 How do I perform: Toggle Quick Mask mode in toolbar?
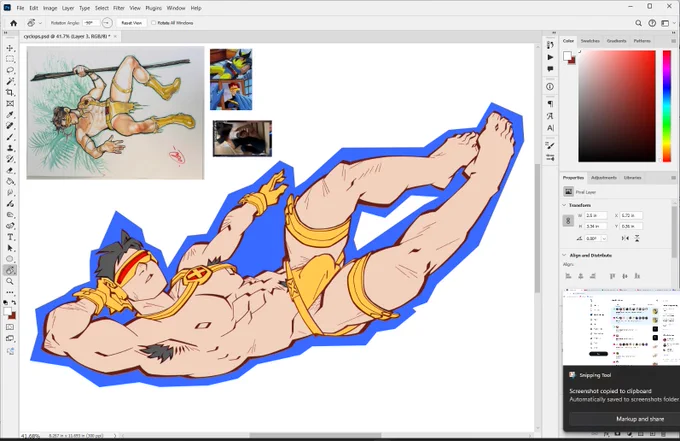click(10, 327)
